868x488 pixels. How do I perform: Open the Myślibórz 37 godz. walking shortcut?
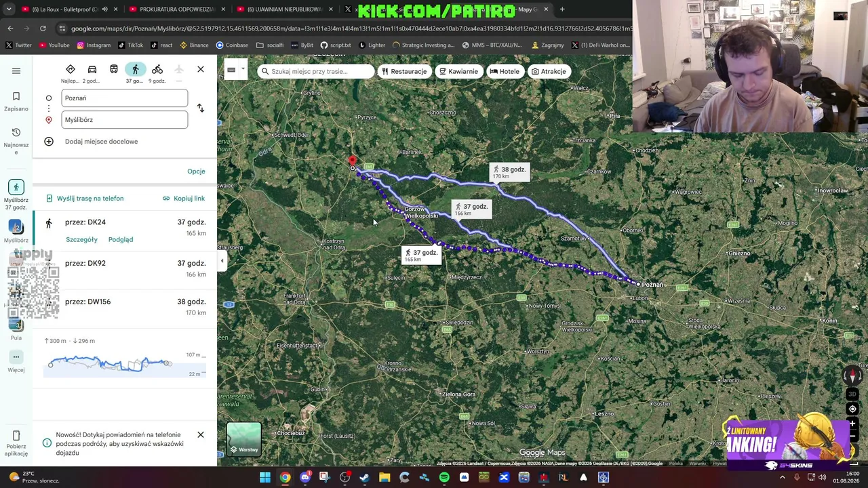coord(16,195)
